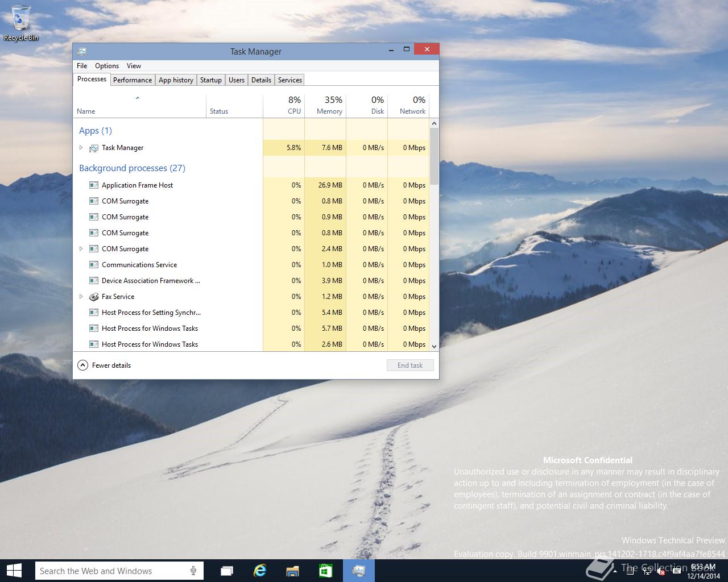728x582 pixels.
Task: Select the Host Process for Setting Synchr... row
Action: (251, 313)
